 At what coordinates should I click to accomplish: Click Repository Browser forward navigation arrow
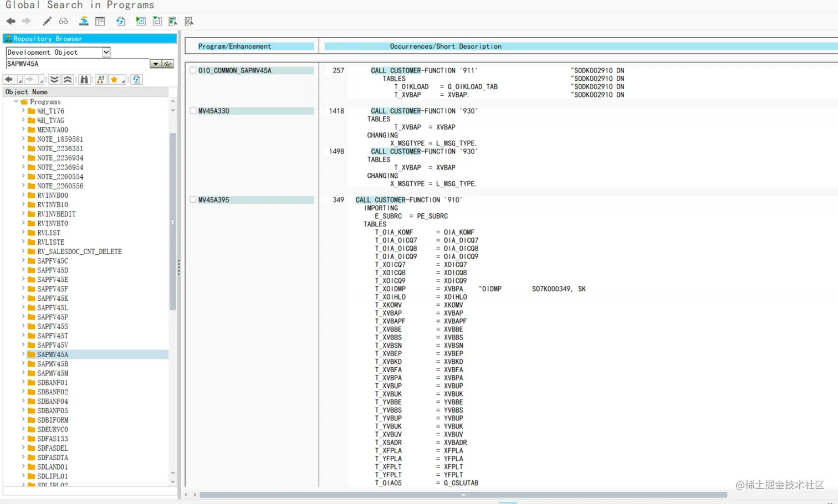(x=30, y=80)
